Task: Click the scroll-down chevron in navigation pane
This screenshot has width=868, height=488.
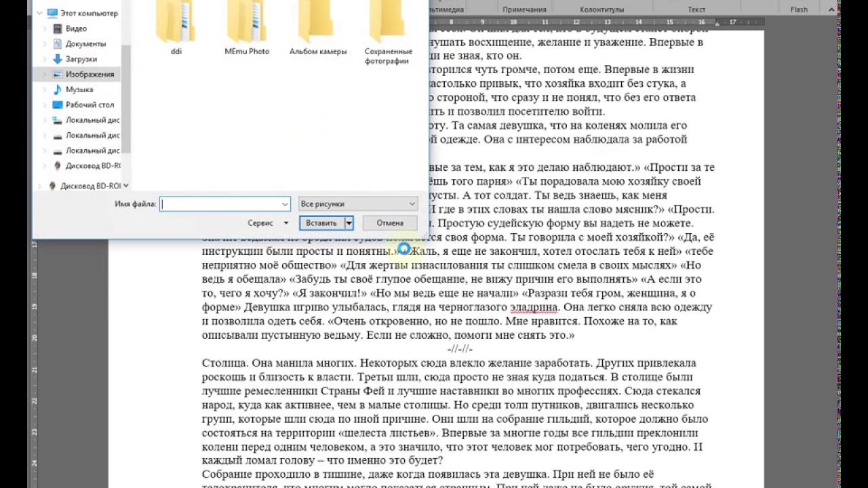Action: click(x=126, y=185)
